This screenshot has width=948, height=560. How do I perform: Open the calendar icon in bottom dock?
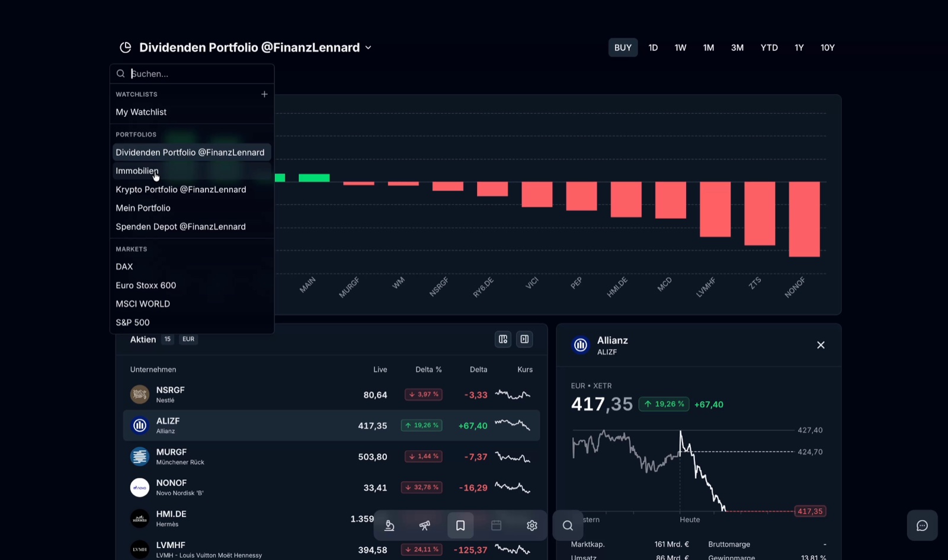pos(497,525)
